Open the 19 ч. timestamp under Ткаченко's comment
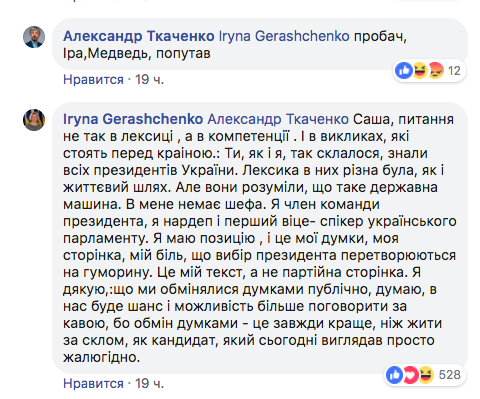Viewport: 480px width, 399px height. (x=150, y=80)
